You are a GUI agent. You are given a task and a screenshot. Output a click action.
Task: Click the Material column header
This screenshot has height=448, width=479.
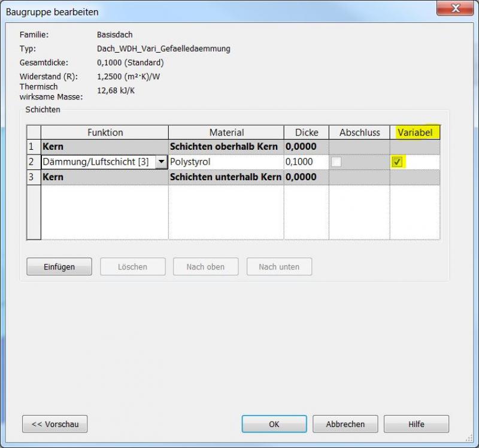tap(226, 132)
